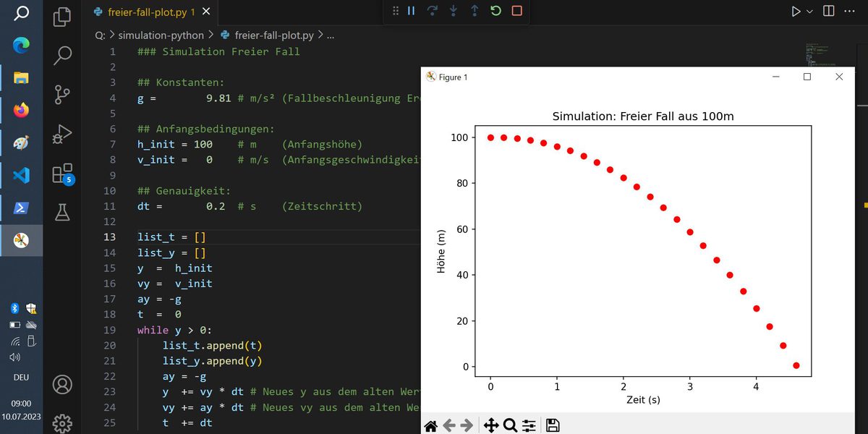
Task: Click the Bluetooth tray icon
Action: pyautogui.click(x=14, y=307)
